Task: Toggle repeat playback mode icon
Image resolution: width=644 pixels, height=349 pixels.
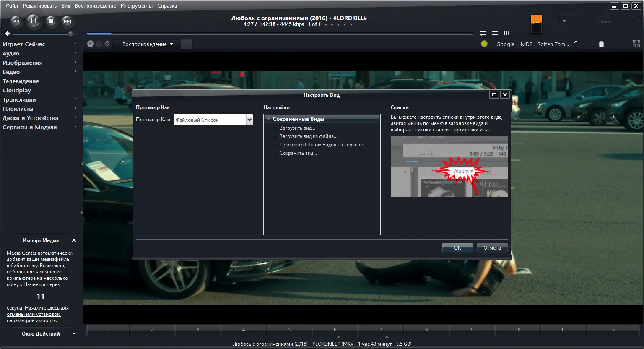Action: click(x=483, y=33)
